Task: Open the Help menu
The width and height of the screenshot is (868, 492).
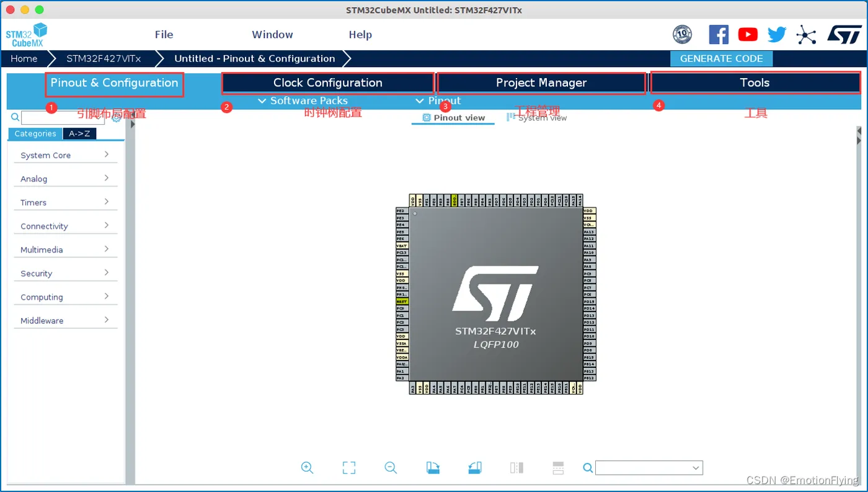Action: point(360,35)
